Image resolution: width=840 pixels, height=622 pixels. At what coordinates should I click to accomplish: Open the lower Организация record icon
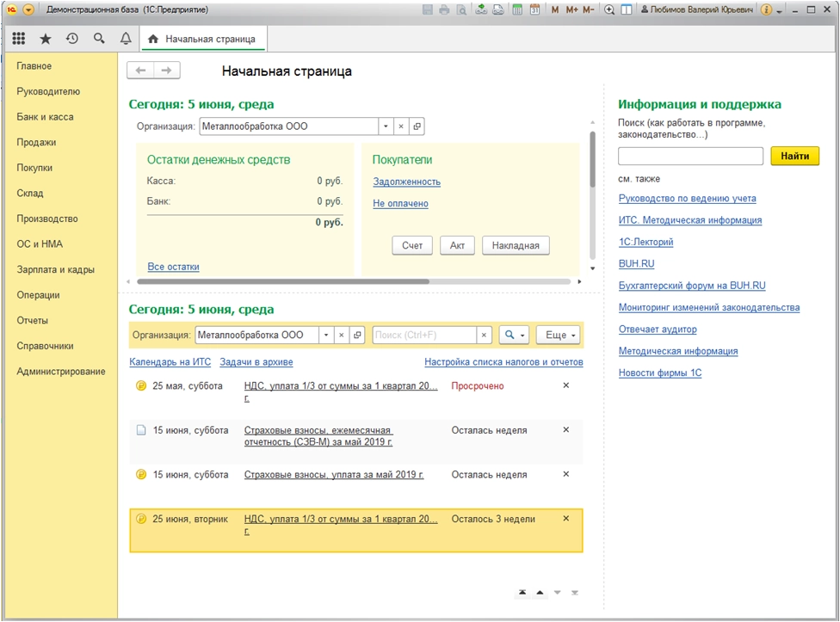[x=357, y=335]
